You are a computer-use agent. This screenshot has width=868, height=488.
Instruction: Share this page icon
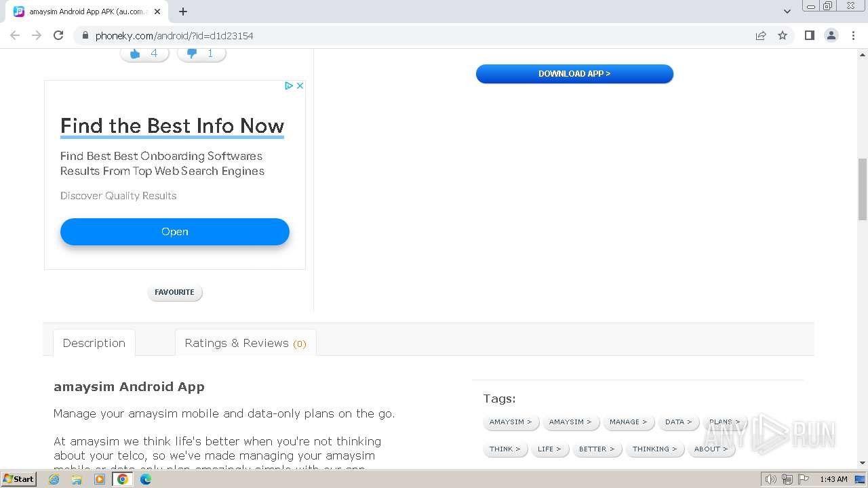[x=761, y=35]
